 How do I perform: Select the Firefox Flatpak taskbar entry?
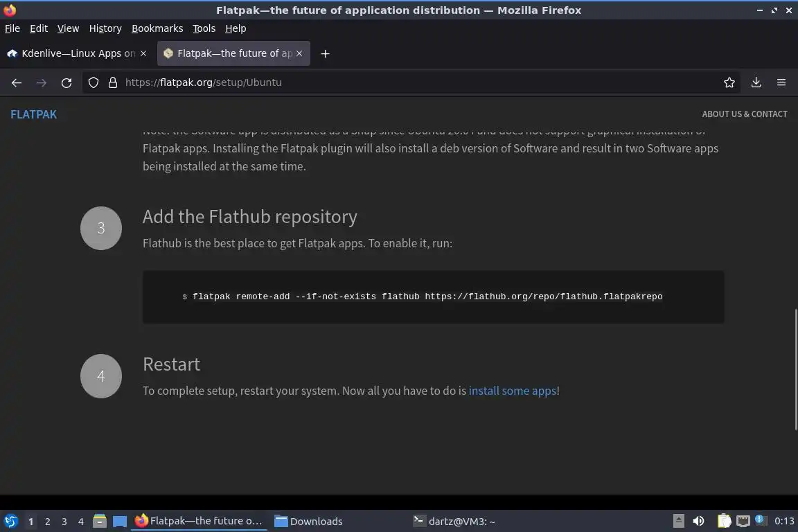coord(199,521)
